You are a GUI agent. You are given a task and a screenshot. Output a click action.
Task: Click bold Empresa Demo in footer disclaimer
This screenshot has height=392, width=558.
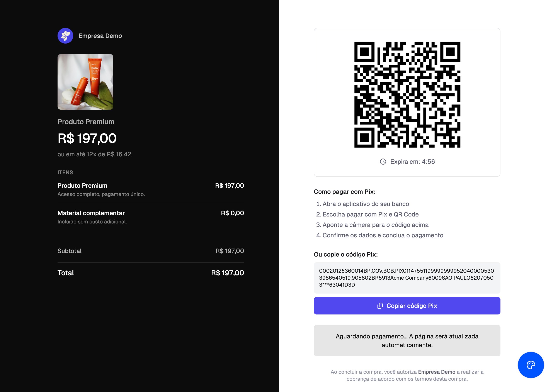437,372
